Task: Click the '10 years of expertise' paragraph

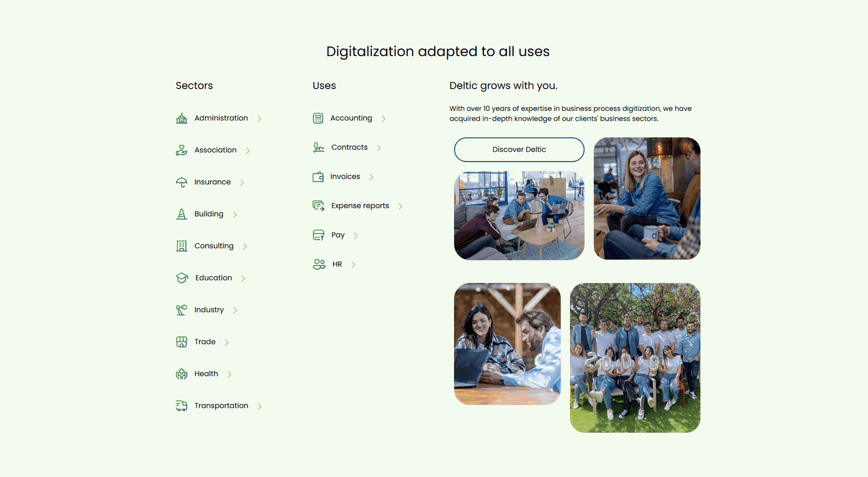Action: [x=570, y=114]
